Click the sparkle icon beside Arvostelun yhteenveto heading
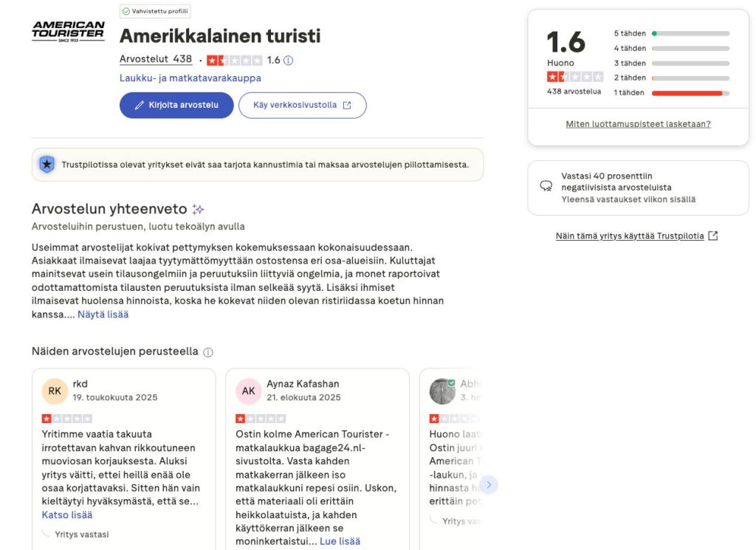756x550 pixels. tap(197, 209)
